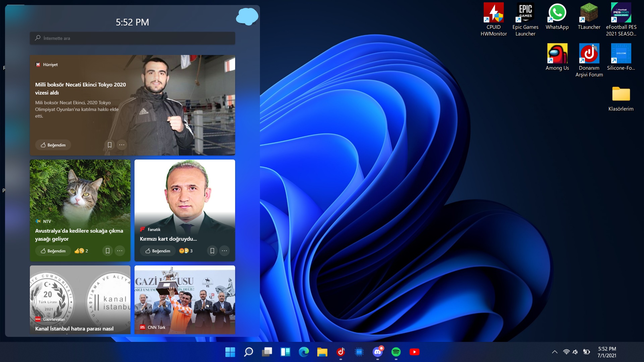Bookmark the Hürriyet boxer article
Screen dimensions: 644x362
(109, 145)
